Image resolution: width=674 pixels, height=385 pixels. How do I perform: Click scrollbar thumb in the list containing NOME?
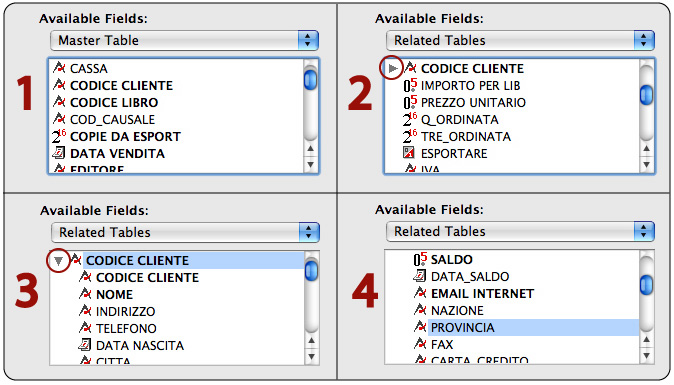311,271
